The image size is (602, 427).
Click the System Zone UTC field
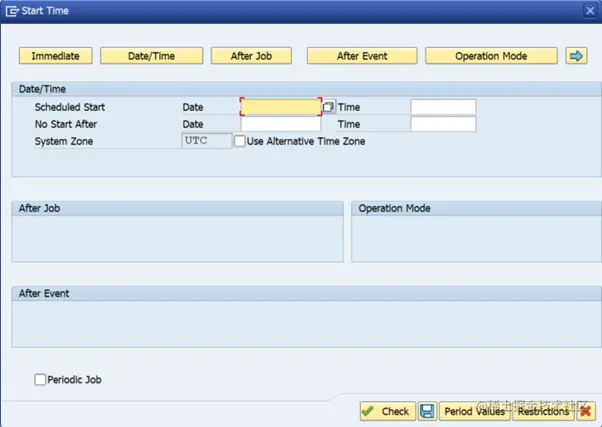coord(207,141)
